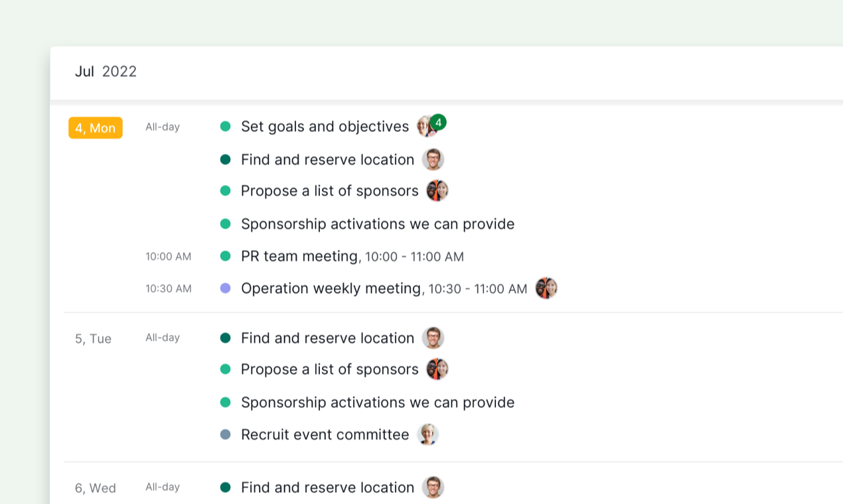
Task: Open Tuesday's Sponsorship activations we can provide
Action: coord(378,403)
